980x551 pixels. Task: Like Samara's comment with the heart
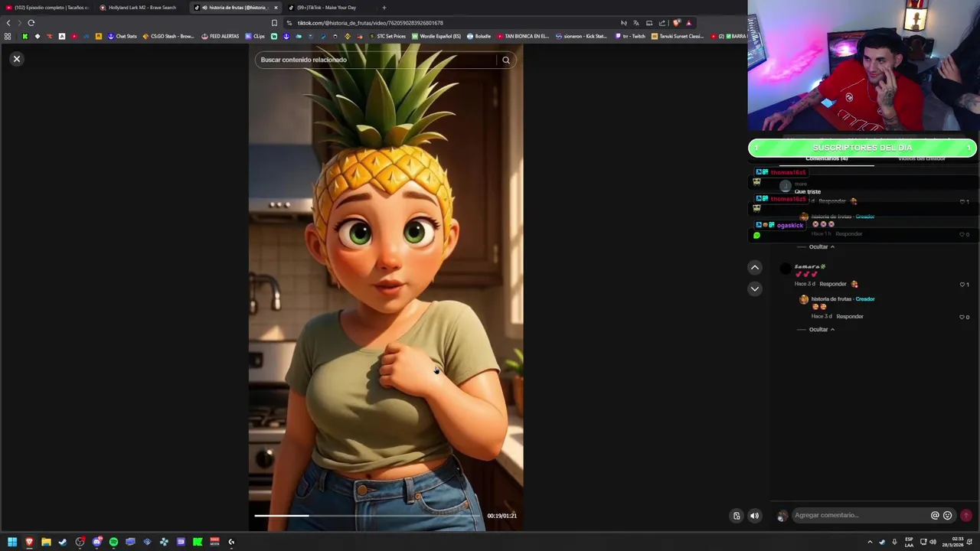tap(963, 284)
